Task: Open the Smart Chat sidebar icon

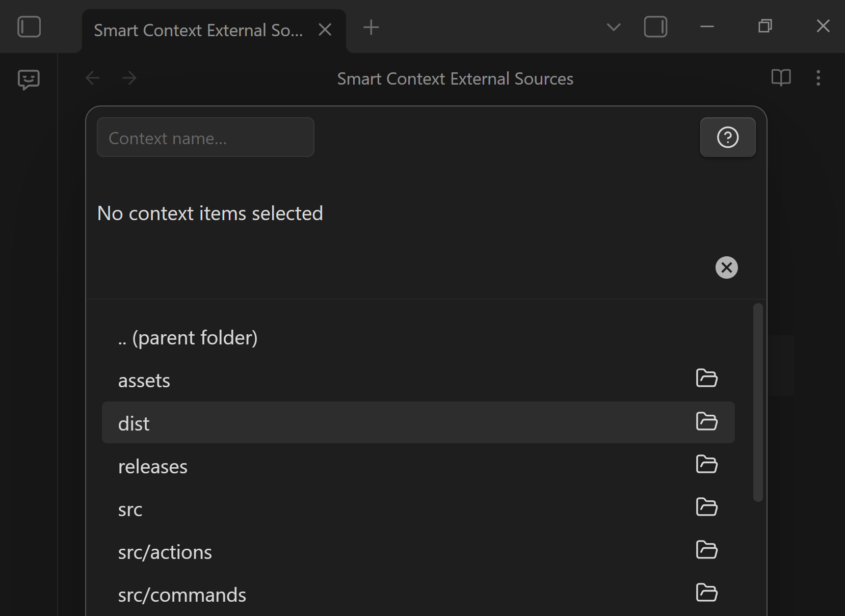Action: [29, 79]
